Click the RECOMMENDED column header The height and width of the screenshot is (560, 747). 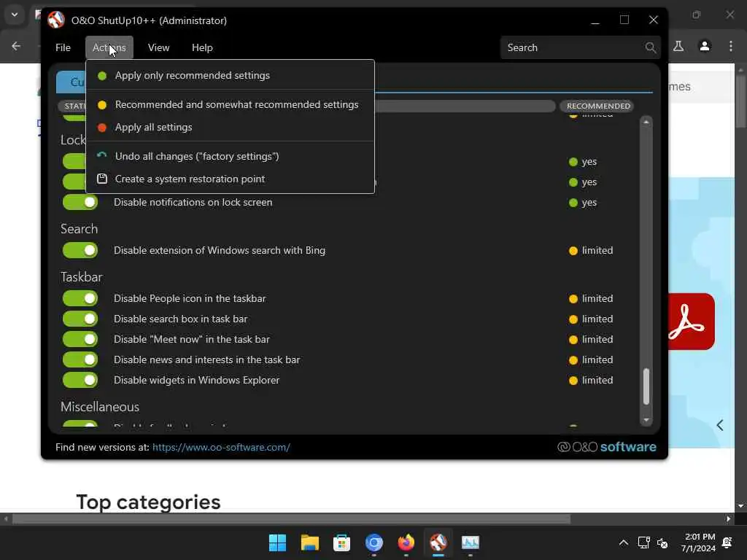pos(598,106)
